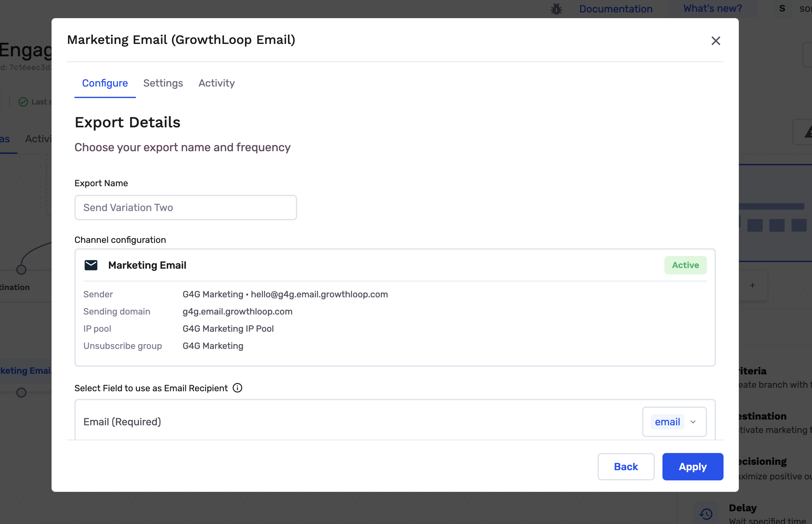Screen dimensions: 812x524
Task: Click the Apply button
Action: point(693,466)
